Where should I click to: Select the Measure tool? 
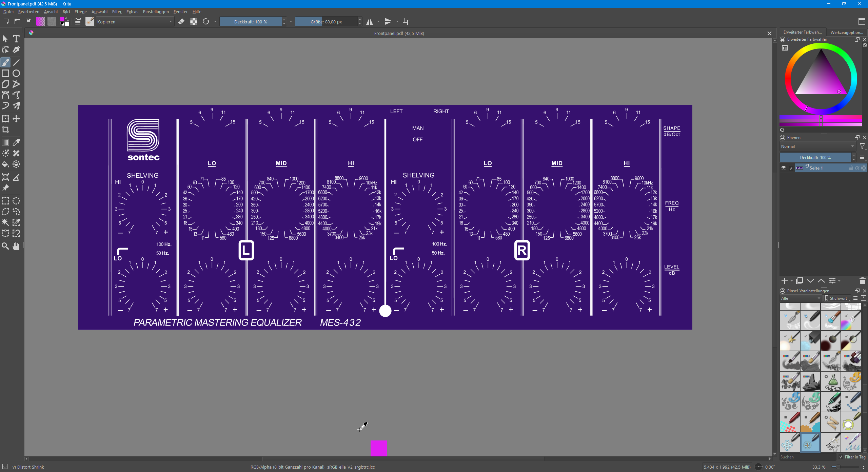tap(16, 177)
